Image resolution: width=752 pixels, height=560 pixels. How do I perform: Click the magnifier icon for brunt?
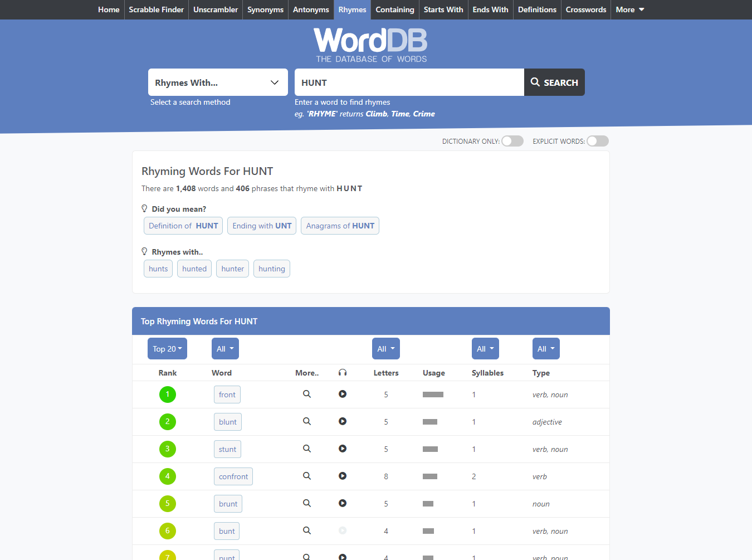[307, 503]
